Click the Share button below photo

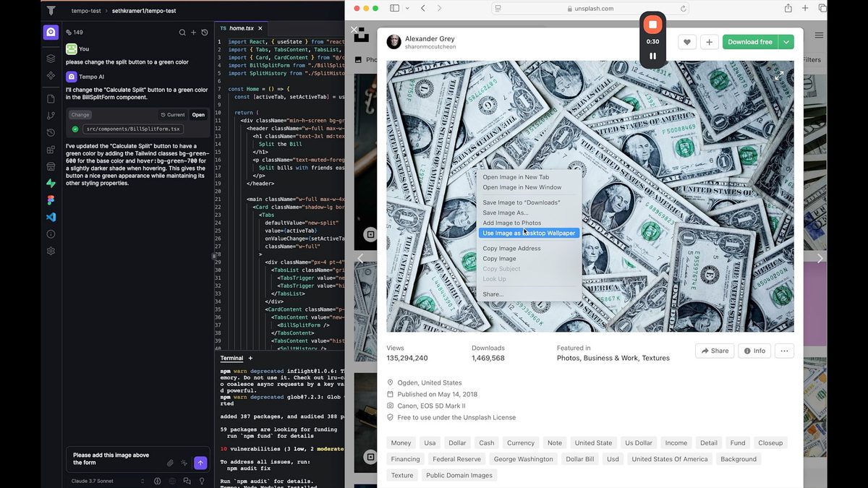pos(715,351)
